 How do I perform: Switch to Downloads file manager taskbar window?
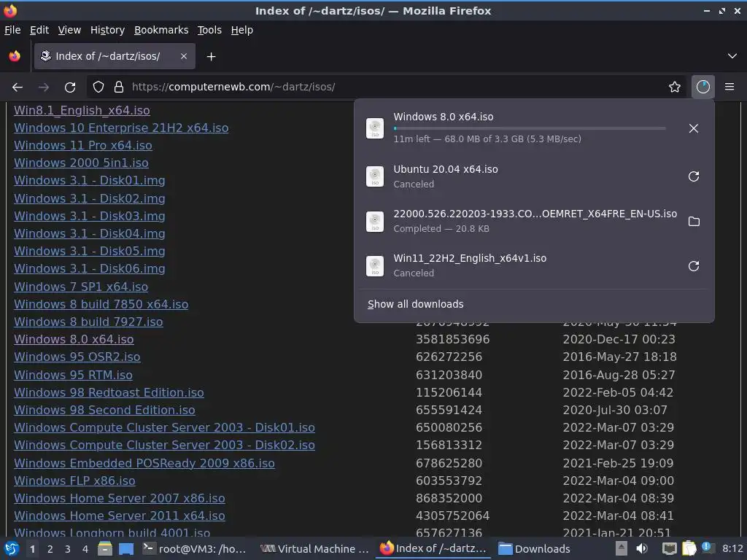pos(534,549)
